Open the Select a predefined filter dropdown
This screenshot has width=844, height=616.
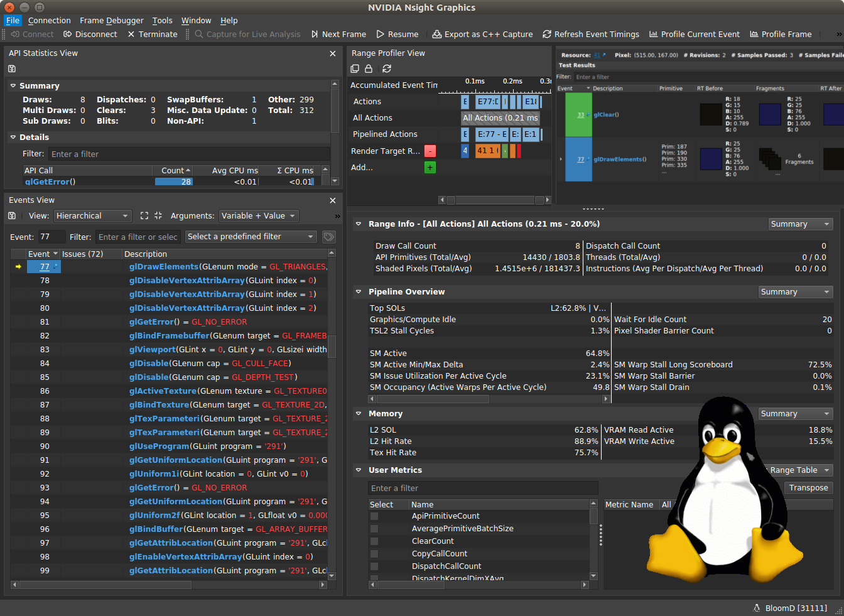[x=251, y=237]
